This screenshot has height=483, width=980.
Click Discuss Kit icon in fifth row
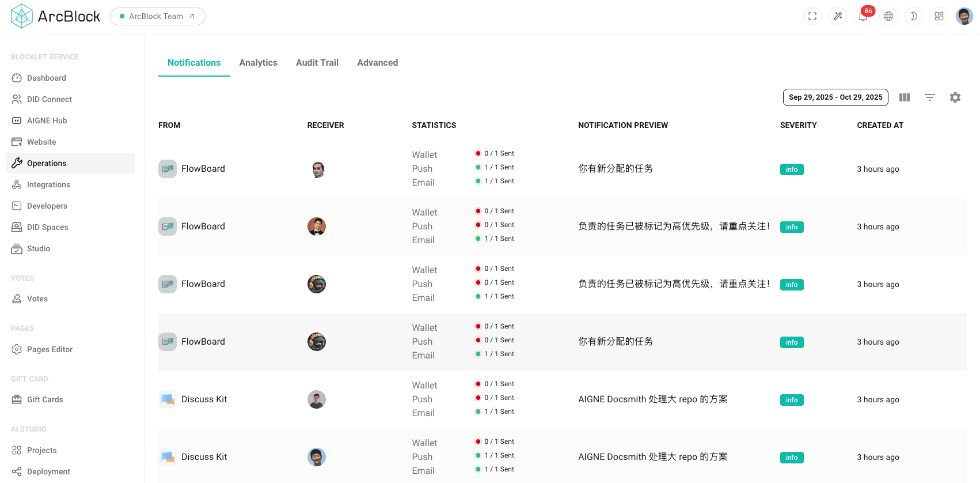tap(168, 399)
